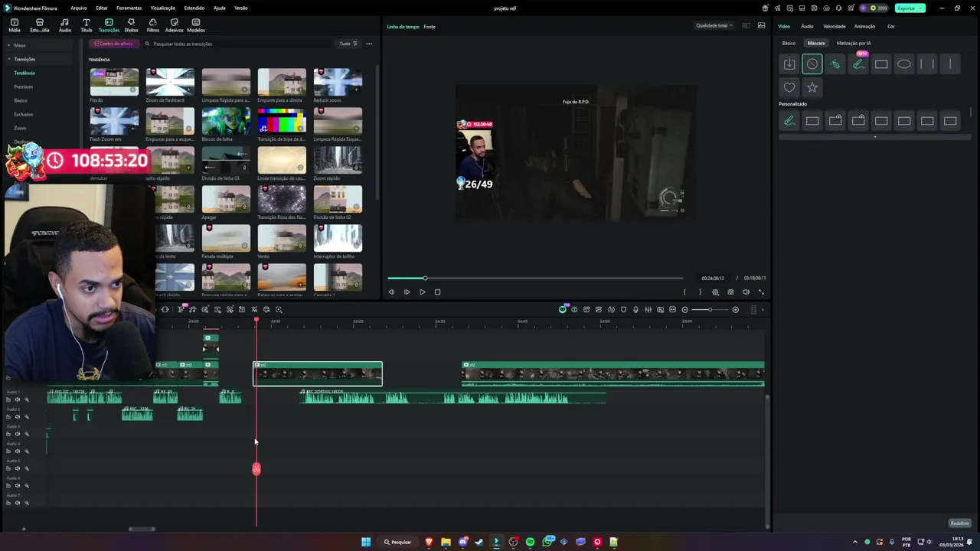The width and height of the screenshot is (980, 551).
Task: Switch to the Matização por IA sub-tab
Action: click(854, 43)
